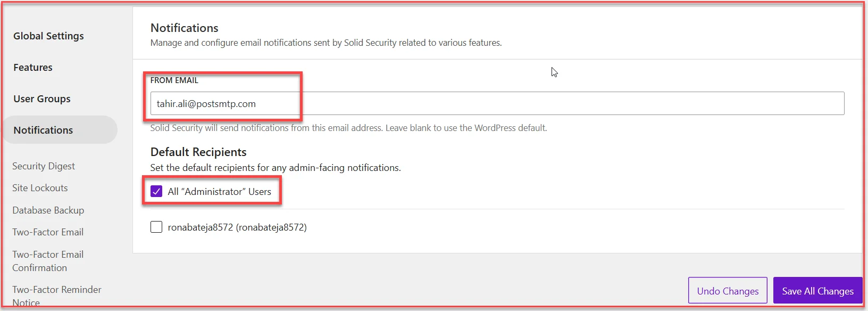The width and height of the screenshot is (868, 311).
Task: Go to the Two-Factor Reminder Notice
Action: 57,296
